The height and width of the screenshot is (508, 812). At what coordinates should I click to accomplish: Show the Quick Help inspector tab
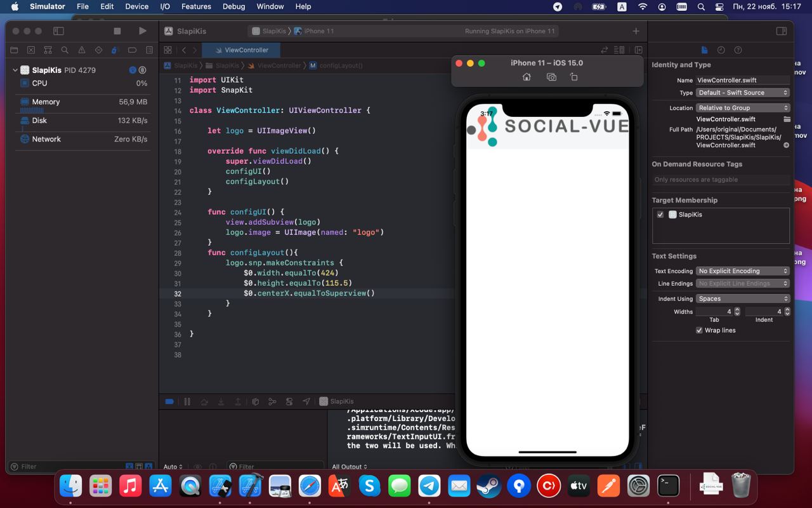[738, 50]
